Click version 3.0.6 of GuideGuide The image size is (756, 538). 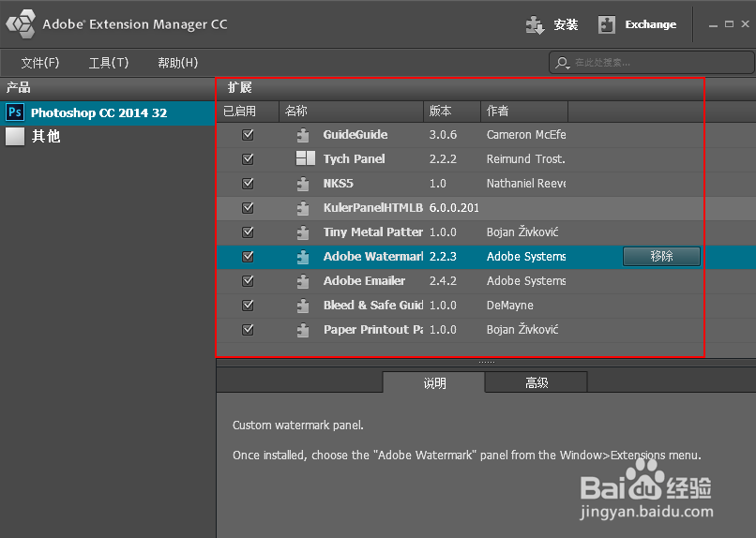pos(443,135)
